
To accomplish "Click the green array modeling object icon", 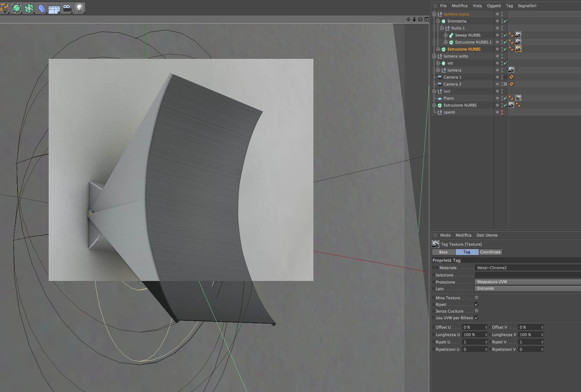I will [x=29, y=8].
